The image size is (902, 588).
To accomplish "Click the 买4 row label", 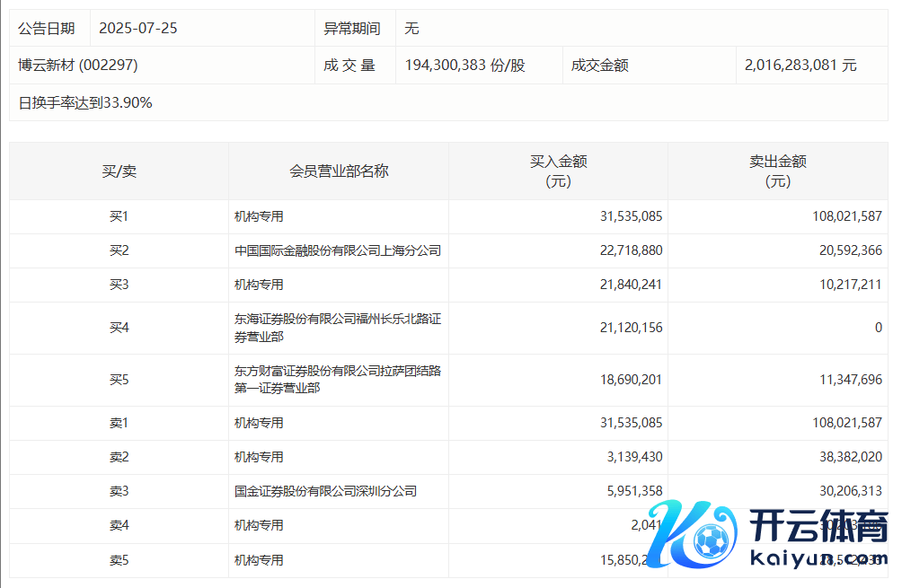I will [x=119, y=328].
